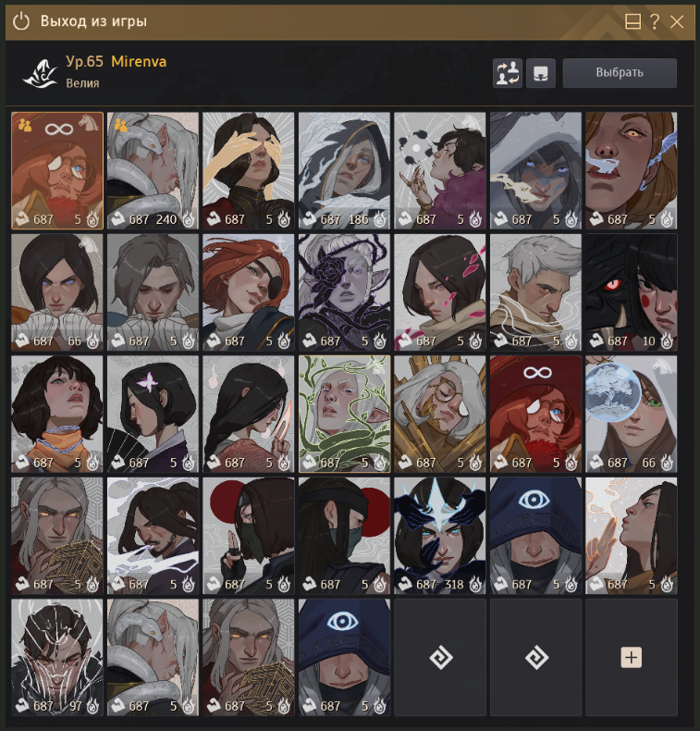The height and width of the screenshot is (731, 700).
Task: Select the character holding a blue orb
Action: click(631, 414)
